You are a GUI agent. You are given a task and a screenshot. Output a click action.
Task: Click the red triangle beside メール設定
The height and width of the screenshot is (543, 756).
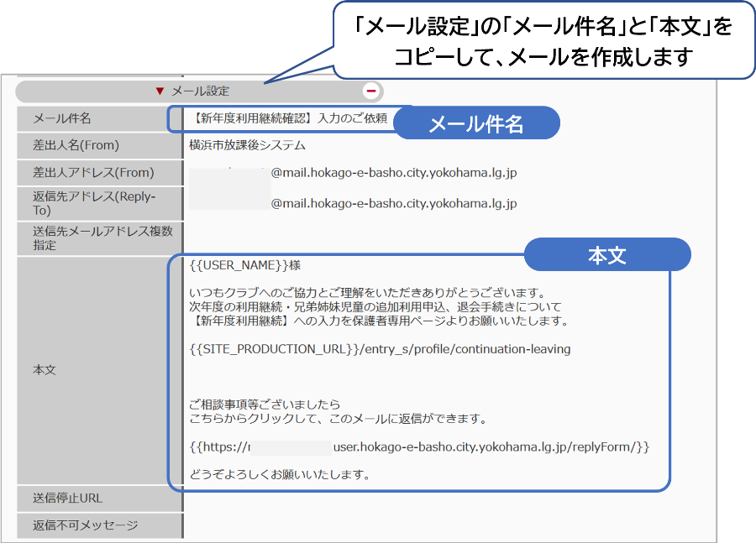coord(160,91)
